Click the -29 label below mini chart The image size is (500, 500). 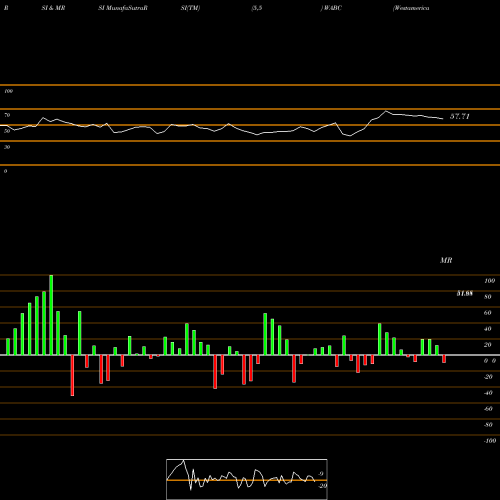tap(322, 486)
